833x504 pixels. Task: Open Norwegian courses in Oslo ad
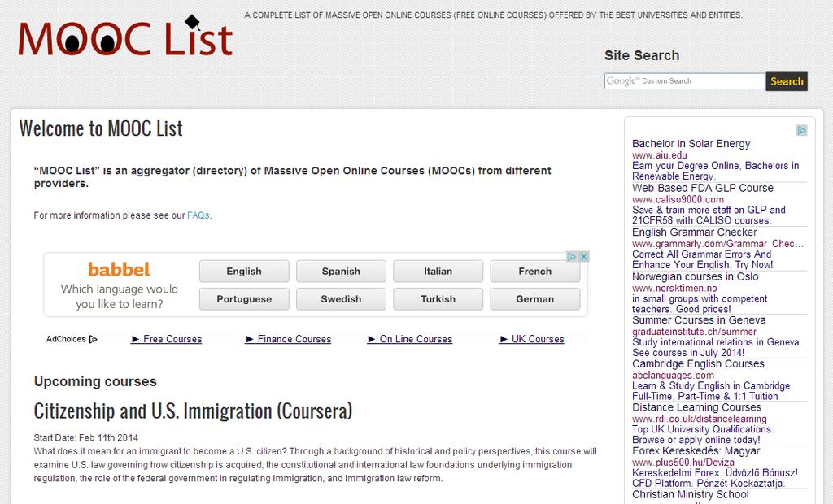[696, 276]
